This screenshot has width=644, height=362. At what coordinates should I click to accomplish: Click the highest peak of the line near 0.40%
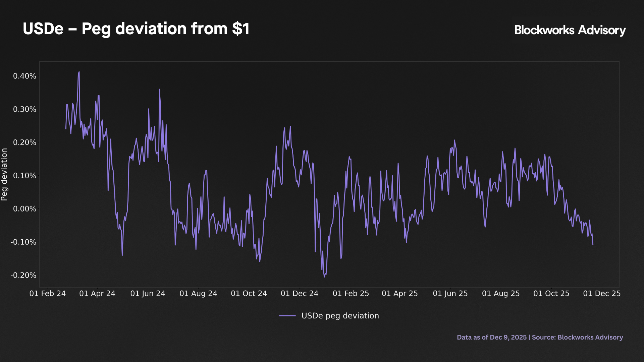pos(79,72)
